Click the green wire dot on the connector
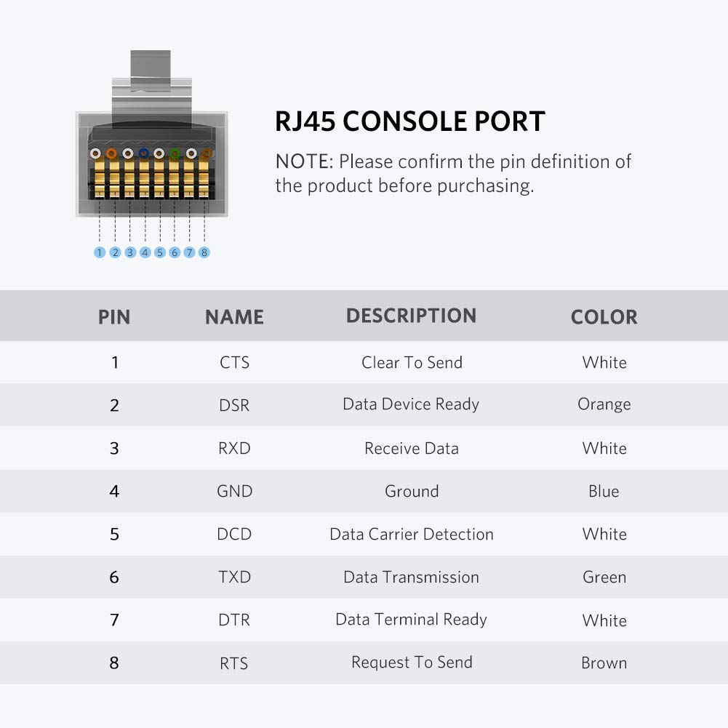The height and width of the screenshot is (728, 728). point(174,153)
